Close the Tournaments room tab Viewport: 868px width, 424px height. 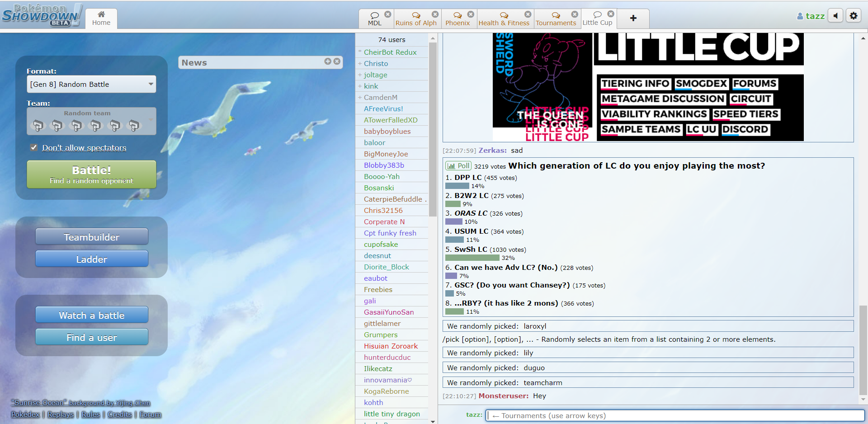[575, 14]
